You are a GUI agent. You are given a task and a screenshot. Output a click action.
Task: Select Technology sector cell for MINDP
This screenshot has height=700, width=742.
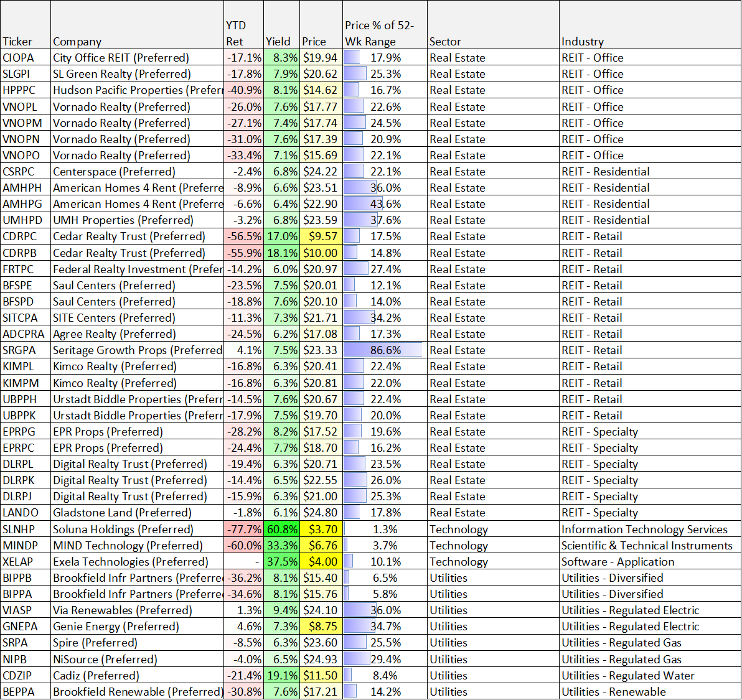point(493,545)
